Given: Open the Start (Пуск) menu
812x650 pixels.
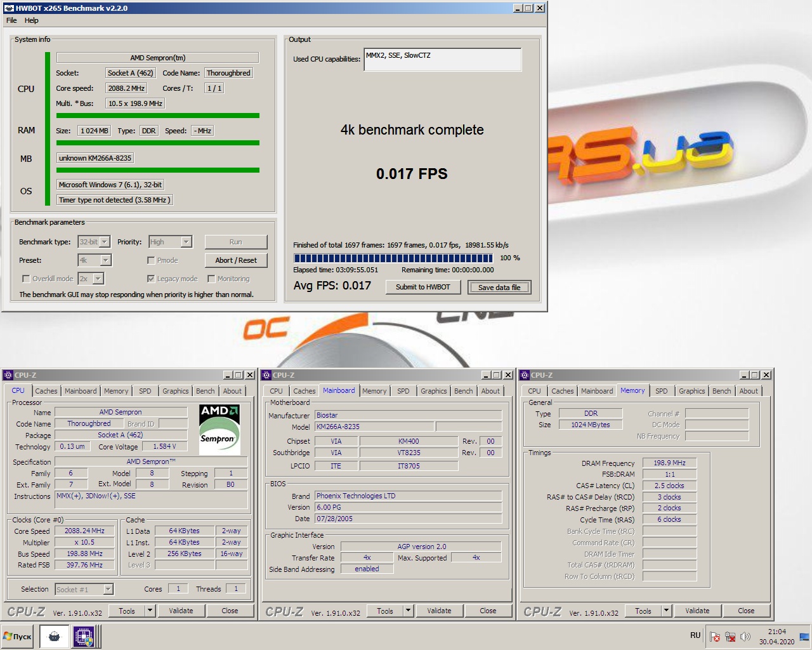Looking at the screenshot, I should pyautogui.click(x=18, y=636).
